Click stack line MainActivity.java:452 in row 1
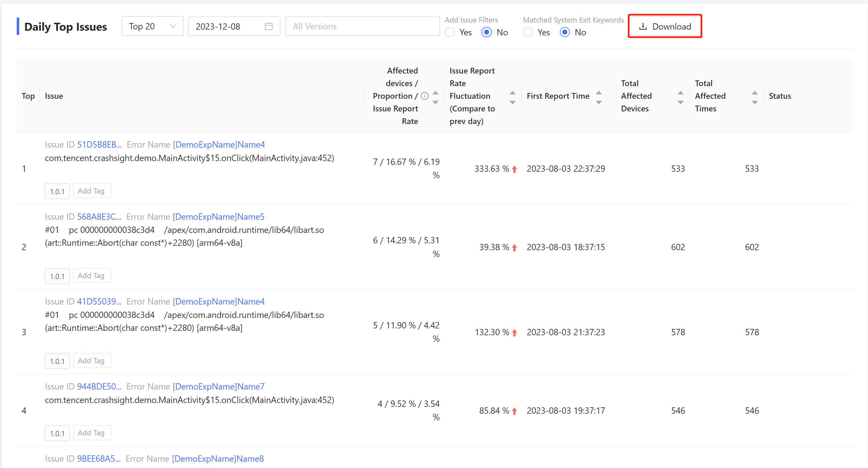Viewport: 868px width, 468px height. pos(189,158)
